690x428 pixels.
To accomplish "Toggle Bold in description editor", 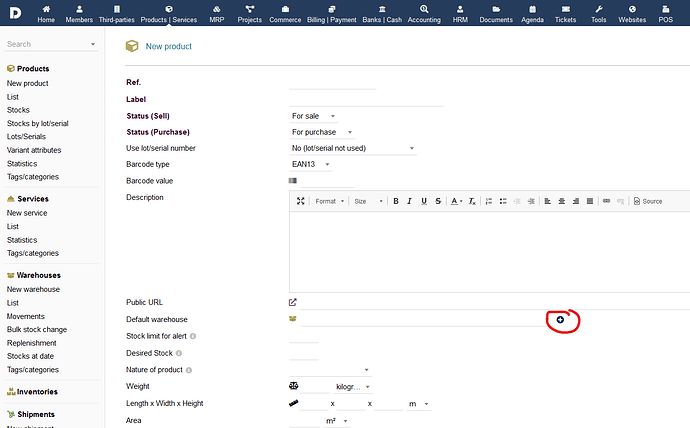I will [x=396, y=201].
